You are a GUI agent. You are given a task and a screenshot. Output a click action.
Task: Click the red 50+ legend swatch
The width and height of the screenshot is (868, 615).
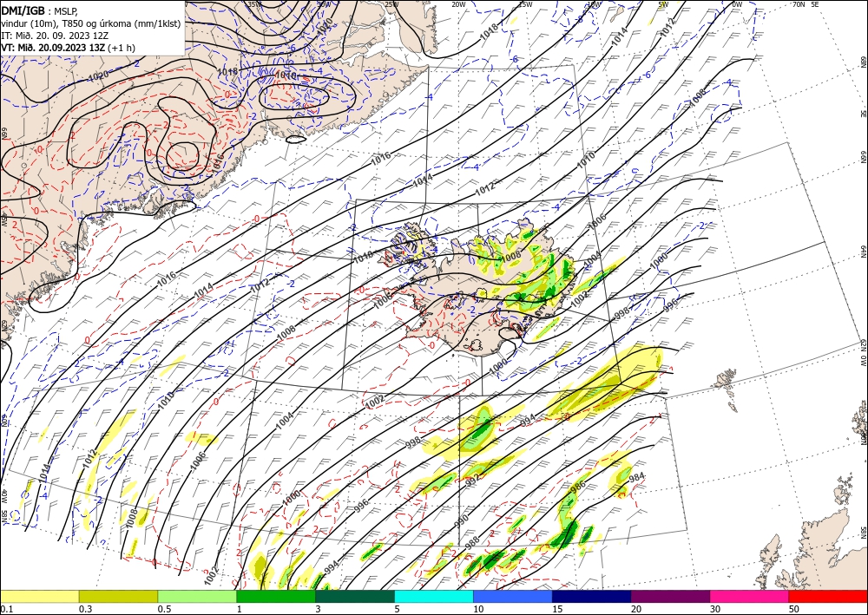click(x=828, y=596)
